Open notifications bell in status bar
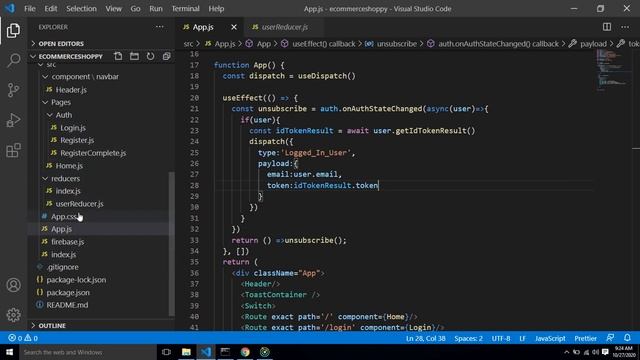This screenshot has width=640, height=360. tap(627, 338)
